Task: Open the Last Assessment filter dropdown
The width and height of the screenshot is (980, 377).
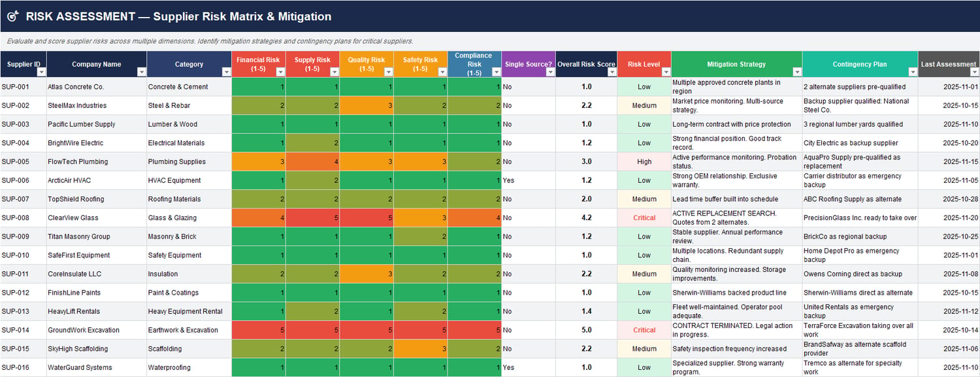Action: tap(974, 72)
